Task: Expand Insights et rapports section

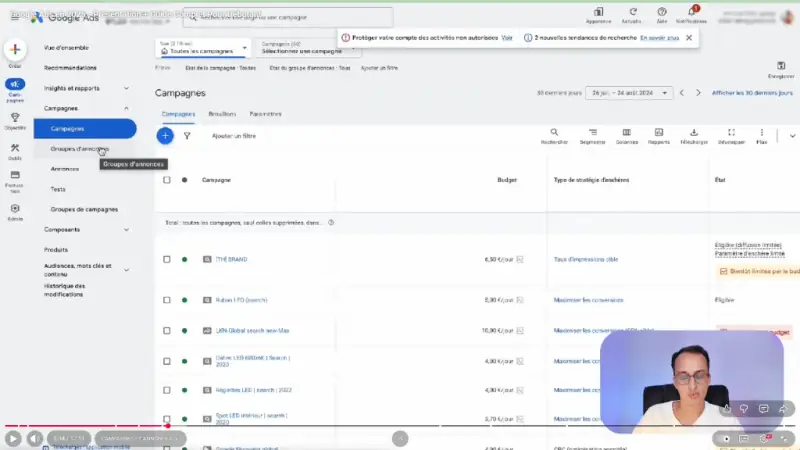Action: (126, 88)
